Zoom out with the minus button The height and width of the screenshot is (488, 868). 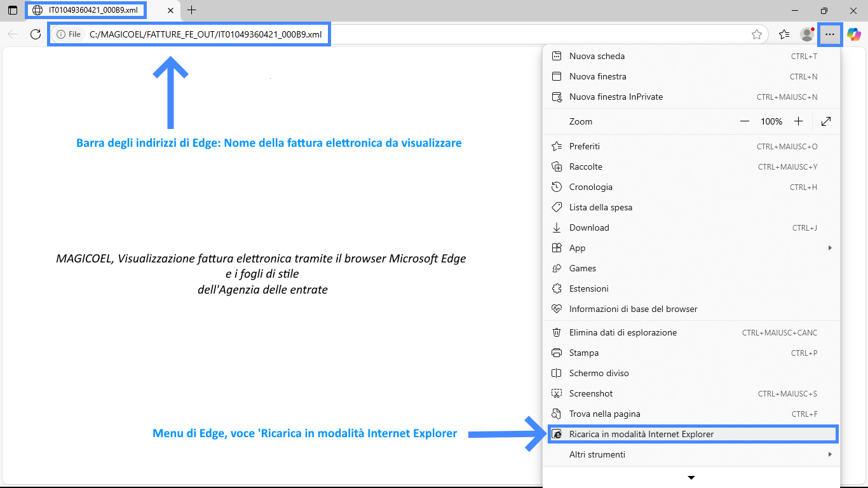click(x=745, y=121)
